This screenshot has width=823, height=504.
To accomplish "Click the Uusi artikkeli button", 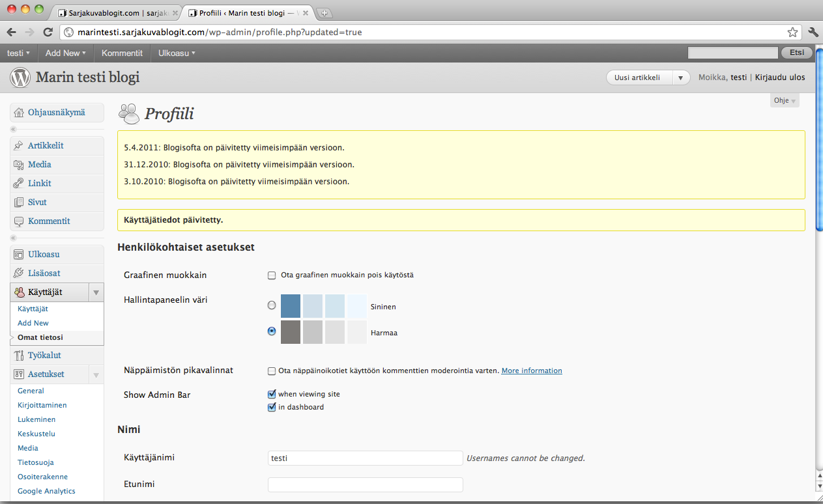I will [639, 77].
